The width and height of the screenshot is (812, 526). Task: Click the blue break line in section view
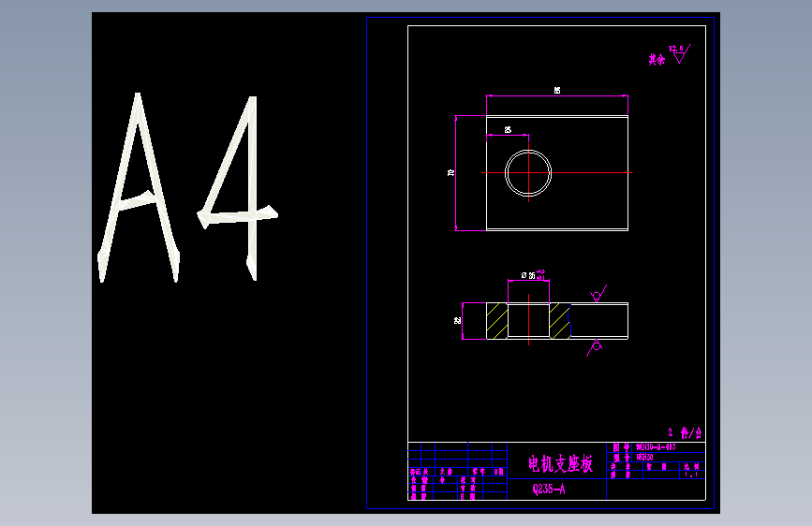570,321
